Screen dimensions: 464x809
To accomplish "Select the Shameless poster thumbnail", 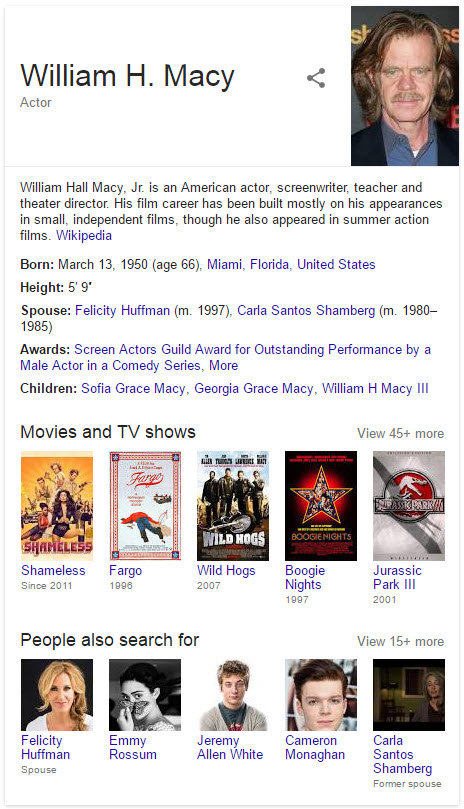I will coord(57,506).
